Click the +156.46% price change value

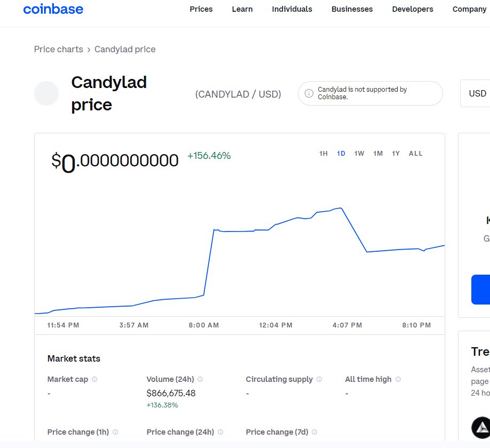209,156
